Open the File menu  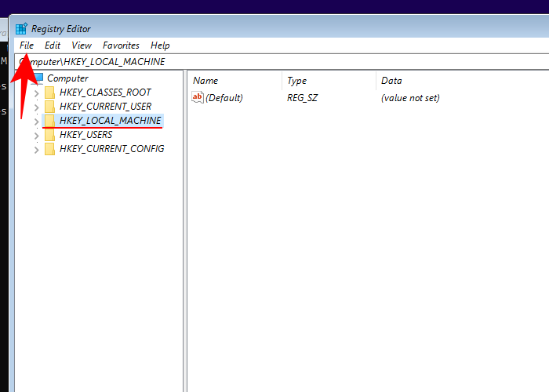pyautogui.click(x=27, y=45)
